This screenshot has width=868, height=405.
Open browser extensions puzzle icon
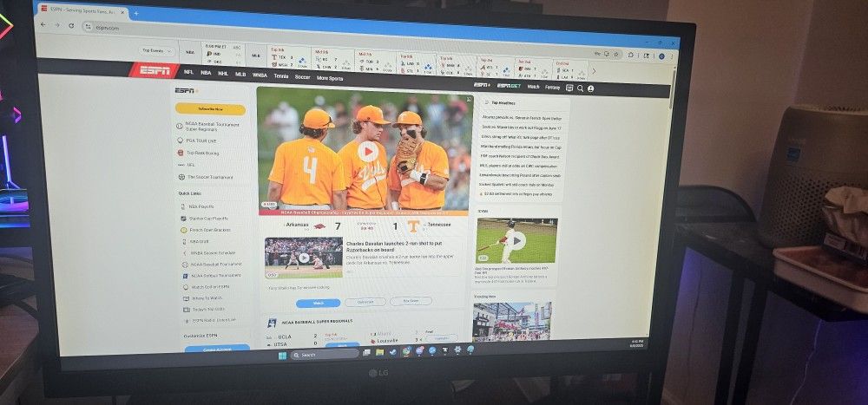(x=630, y=55)
